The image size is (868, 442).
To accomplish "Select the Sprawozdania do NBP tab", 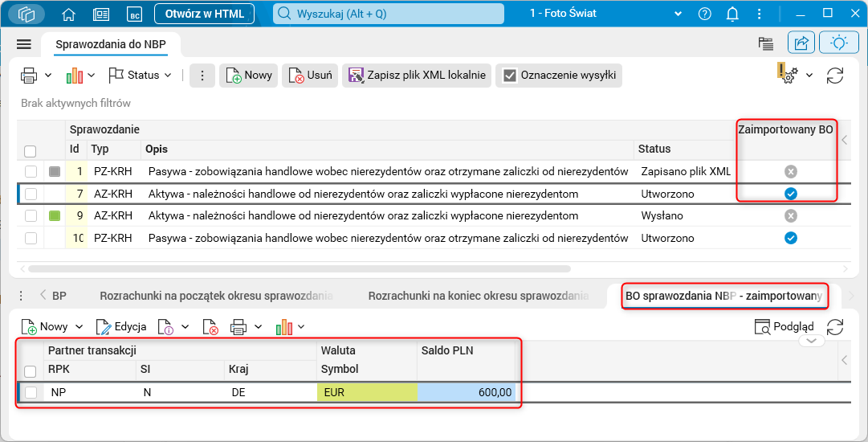I will [x=111, y=45].
